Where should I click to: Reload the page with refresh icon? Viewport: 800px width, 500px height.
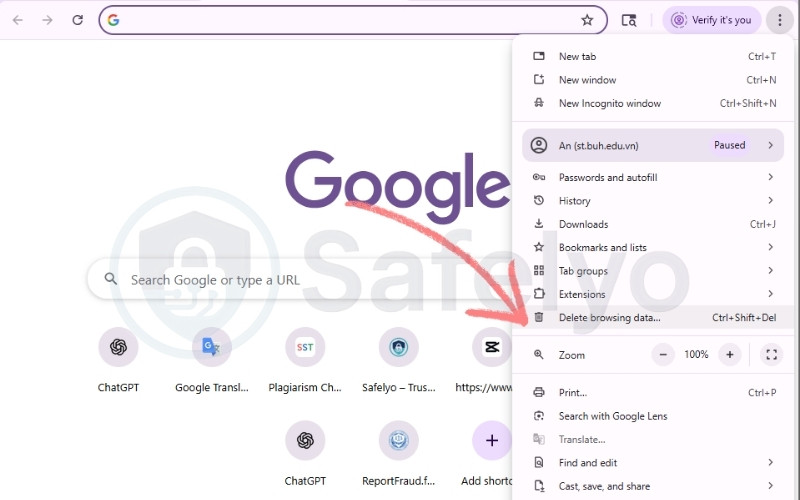(x=78, y=20)
